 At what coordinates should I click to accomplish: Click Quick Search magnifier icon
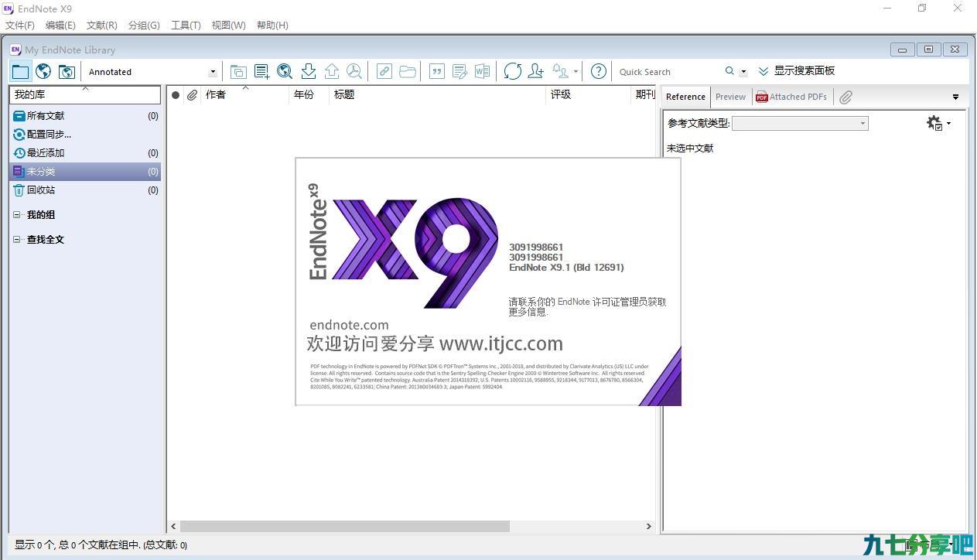pyautogui.click(x=729, y=71)
